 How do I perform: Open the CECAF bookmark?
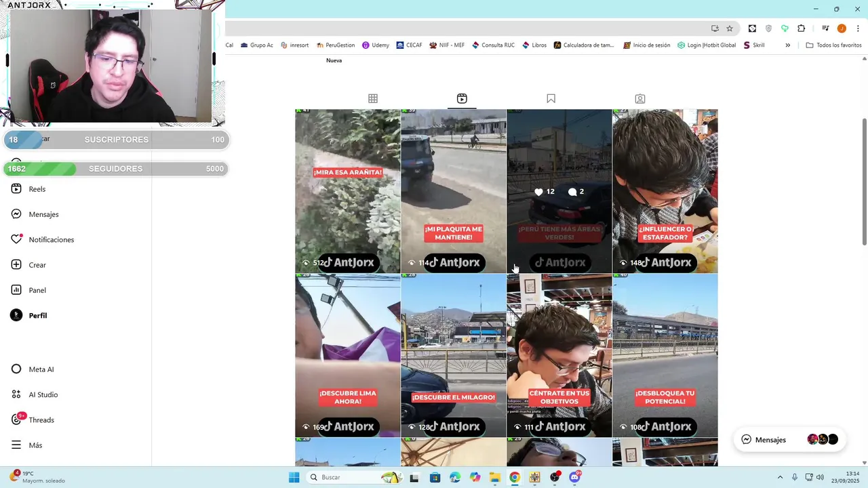point(410,45)
